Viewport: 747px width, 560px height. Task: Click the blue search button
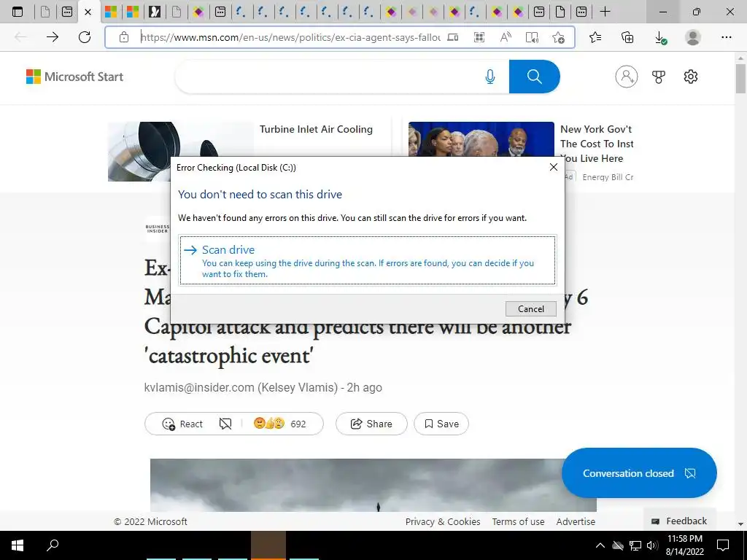(534, 77)
